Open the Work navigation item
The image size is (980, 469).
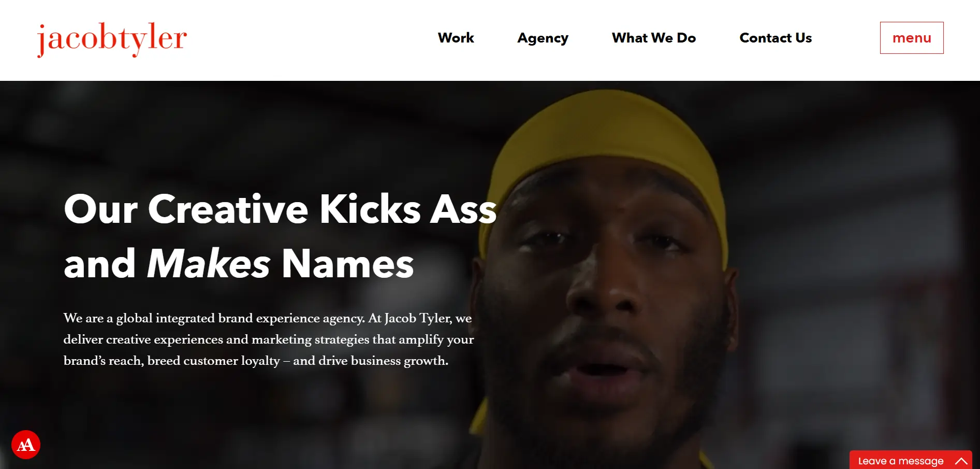click(x=456, y=38)
